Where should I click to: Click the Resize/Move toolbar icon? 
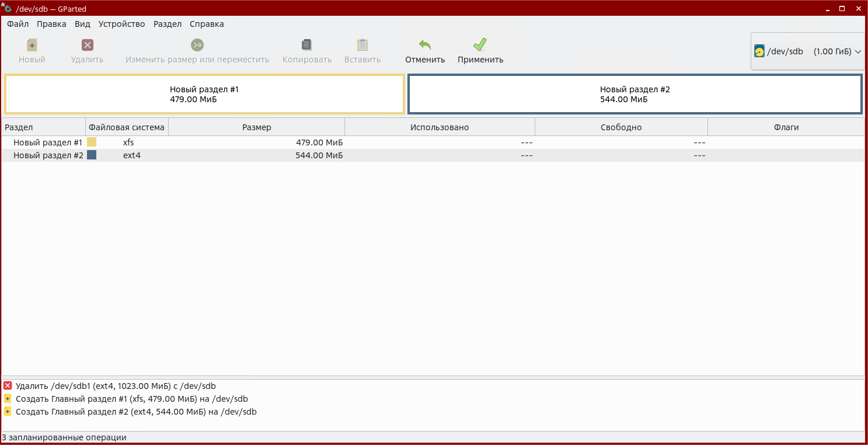[197, 45]
